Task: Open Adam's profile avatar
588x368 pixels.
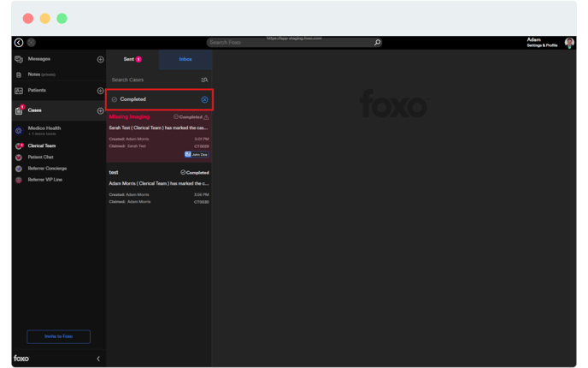Action: (569, 43)
